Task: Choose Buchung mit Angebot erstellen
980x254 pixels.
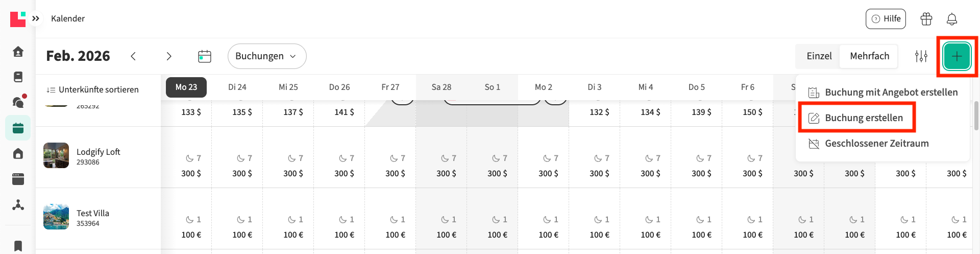Action: click(x=891, y=93)
